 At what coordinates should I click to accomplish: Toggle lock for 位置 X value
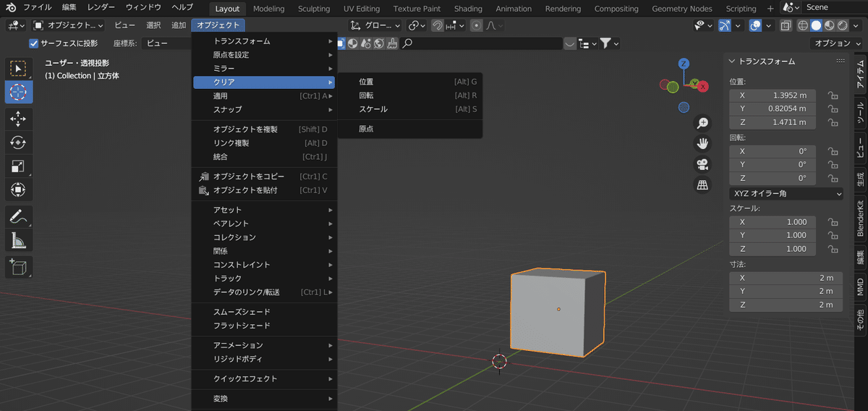[833, 96]
